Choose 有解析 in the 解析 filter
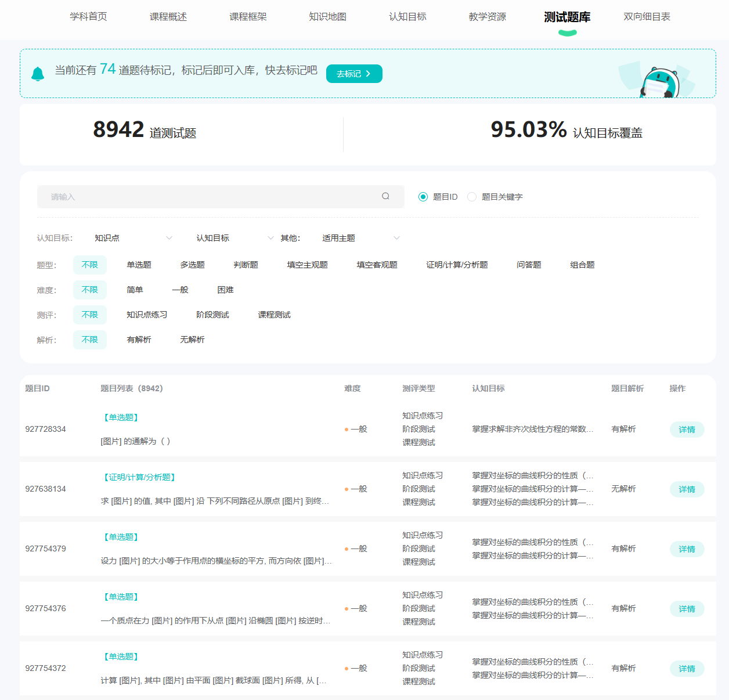729x700 pixels. tap(139, 340)
